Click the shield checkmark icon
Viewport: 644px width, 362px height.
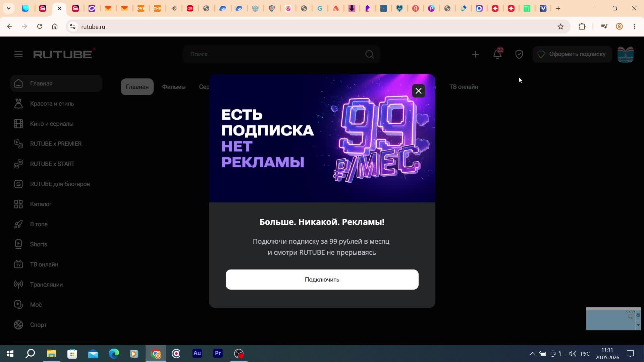(x=519, y=54)
